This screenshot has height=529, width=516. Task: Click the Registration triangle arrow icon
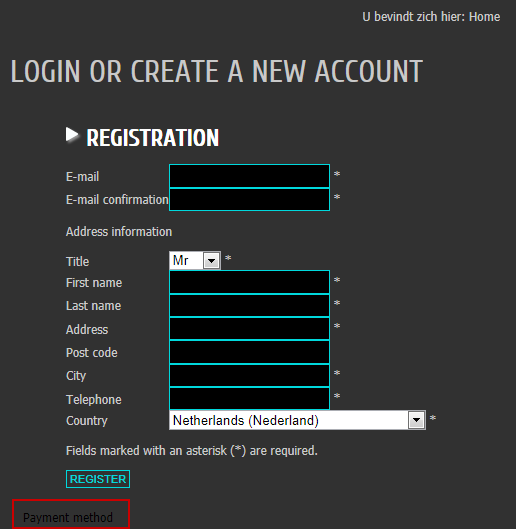[72, 135]
